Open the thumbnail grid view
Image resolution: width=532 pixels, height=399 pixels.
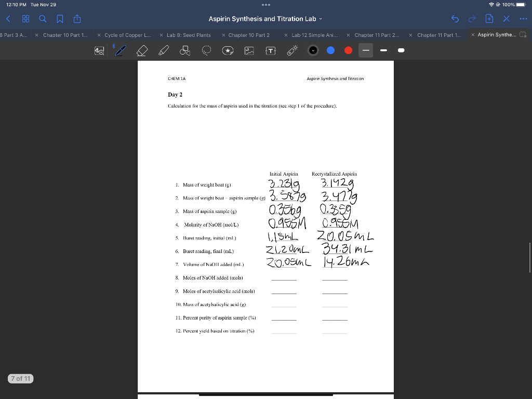[26, 19]
